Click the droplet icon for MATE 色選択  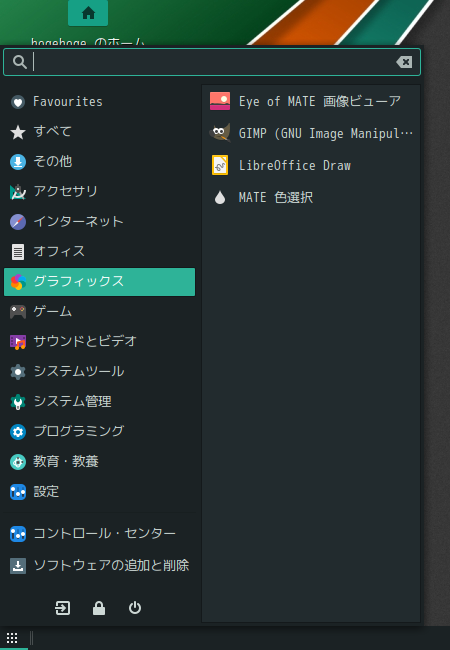220,197
